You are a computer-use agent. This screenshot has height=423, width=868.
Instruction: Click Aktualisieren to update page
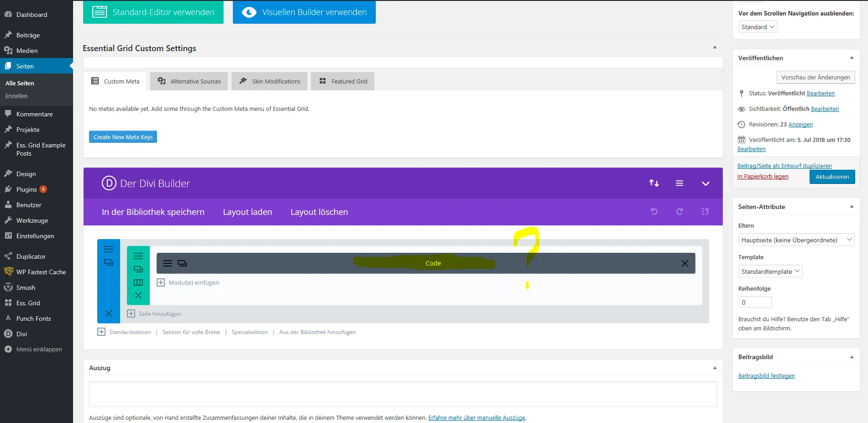832,177
